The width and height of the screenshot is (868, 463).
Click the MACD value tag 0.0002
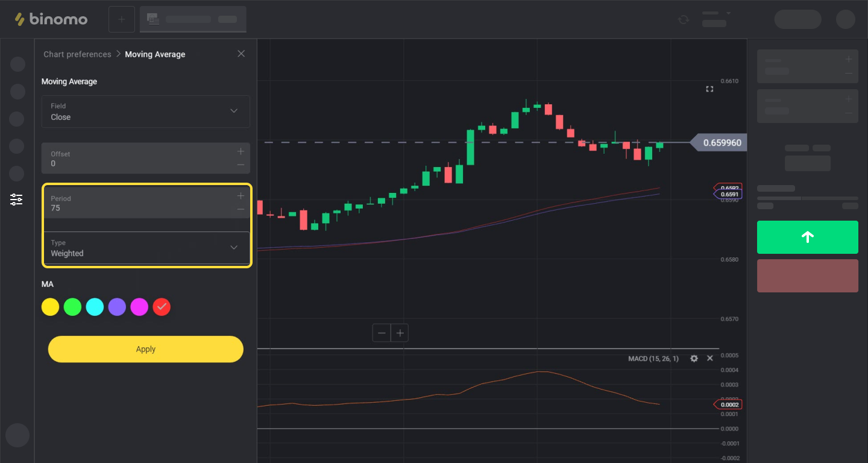pyautogui.click(x=728, y=405)
